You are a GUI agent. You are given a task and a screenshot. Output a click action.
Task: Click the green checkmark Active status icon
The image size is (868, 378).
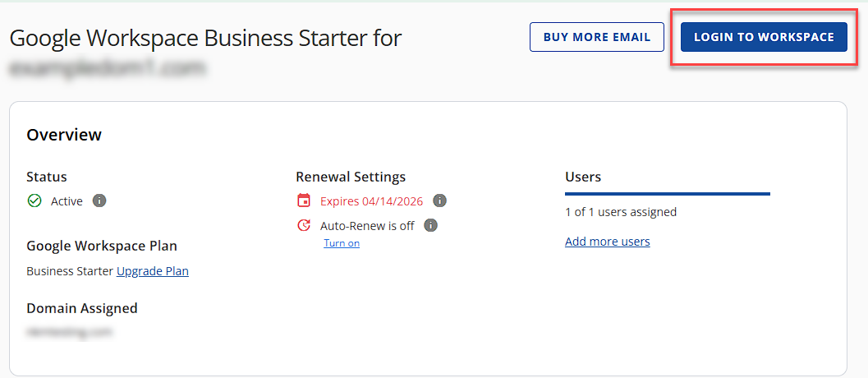point(34,201)
